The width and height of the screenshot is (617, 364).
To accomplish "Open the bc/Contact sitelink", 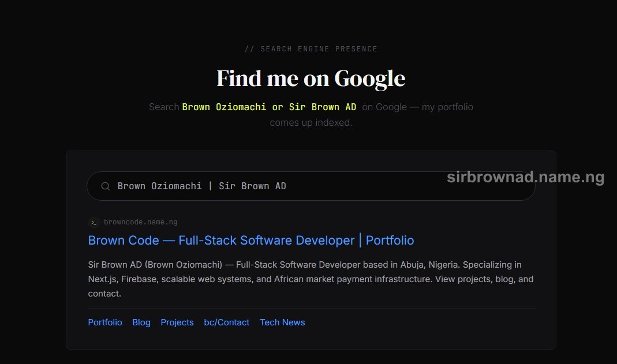I will pyautogui.click(x=227, y=322).
